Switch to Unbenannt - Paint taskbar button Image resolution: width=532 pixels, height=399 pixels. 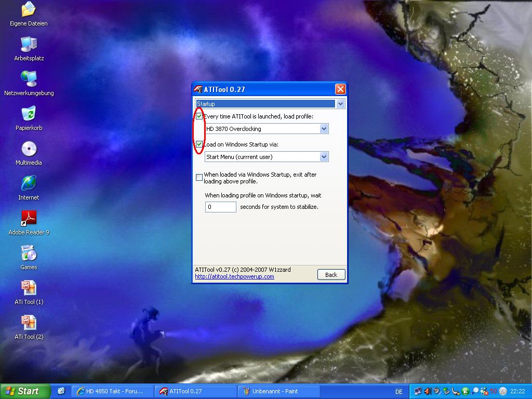pyautogui.click(x=279, y=391)
